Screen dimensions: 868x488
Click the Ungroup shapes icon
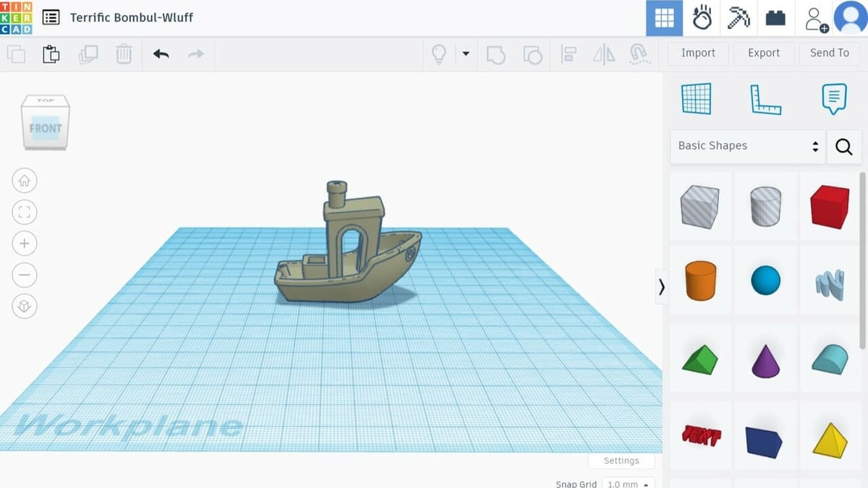point(532,55)
